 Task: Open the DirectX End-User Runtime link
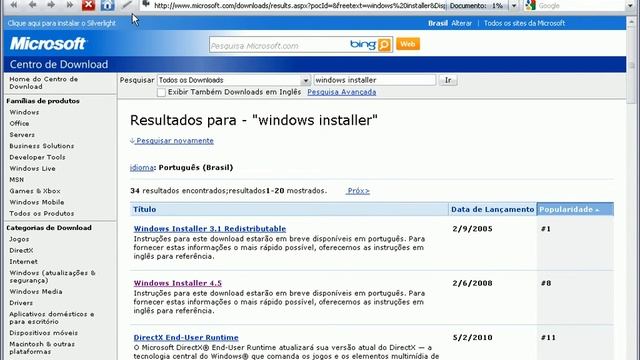[186, 338]
